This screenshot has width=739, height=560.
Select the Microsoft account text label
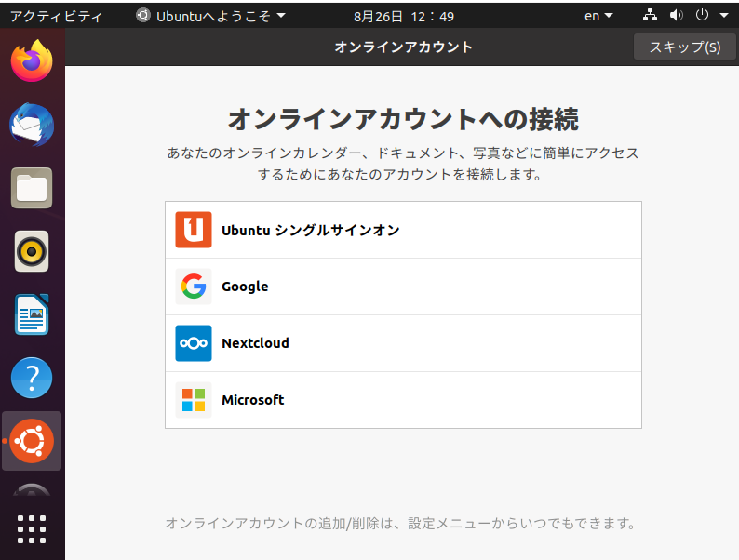point(253,400)
